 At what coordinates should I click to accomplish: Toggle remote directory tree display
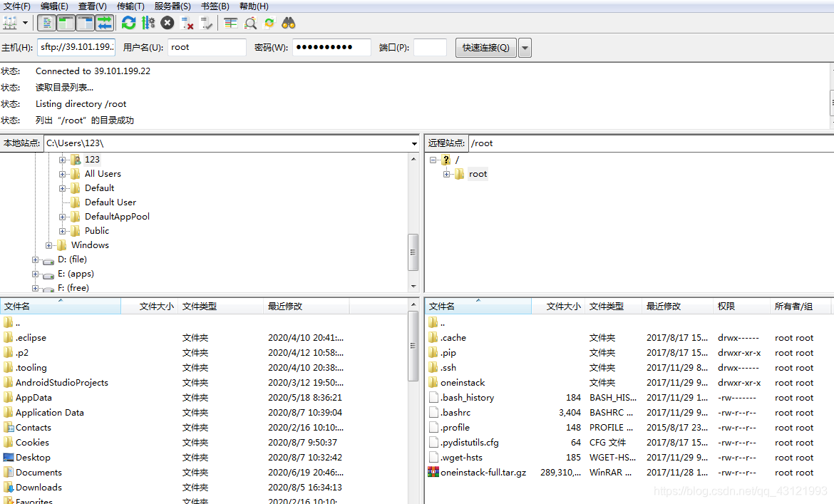pos(85,23)
